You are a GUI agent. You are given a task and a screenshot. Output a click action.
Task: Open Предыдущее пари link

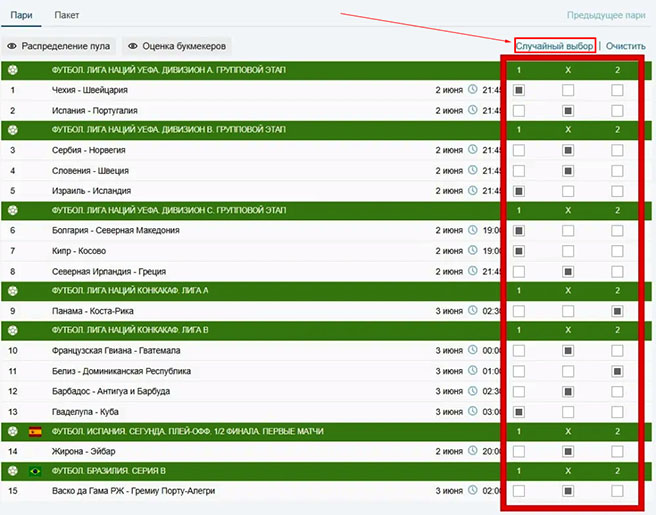(x=606, y=15)
